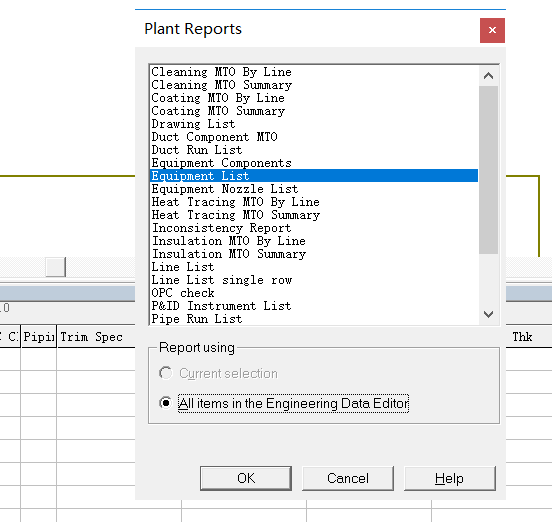Click the Pipi column header in background grid
552x522 pixels.
[x=39, y=337]
